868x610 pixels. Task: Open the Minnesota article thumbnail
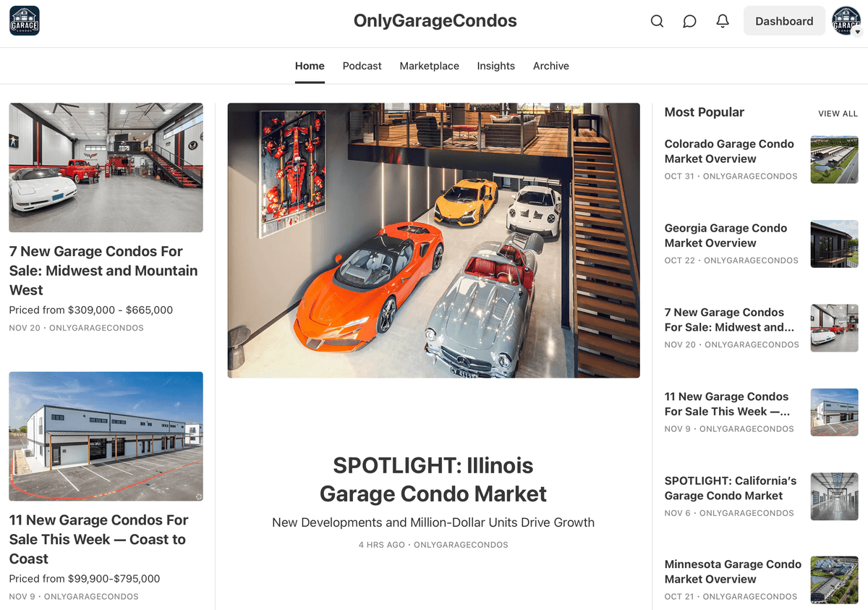[834, 580]
